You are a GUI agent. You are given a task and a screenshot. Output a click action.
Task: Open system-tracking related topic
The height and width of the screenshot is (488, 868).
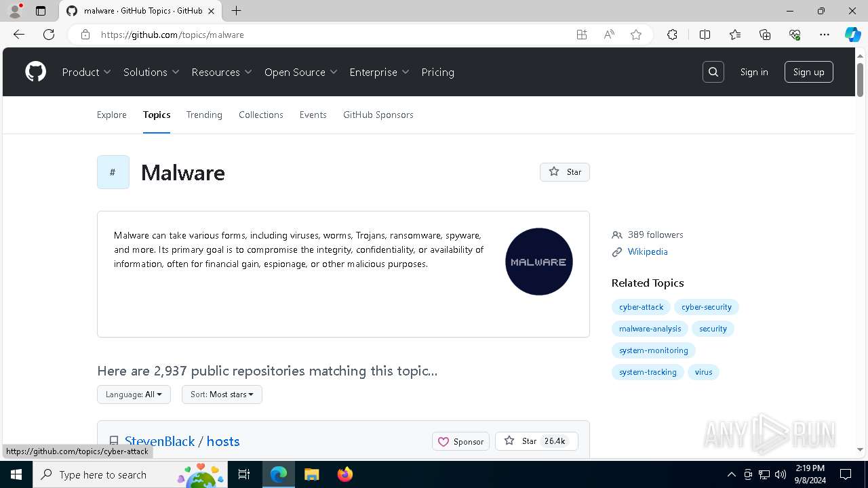(x=648, y=372)
